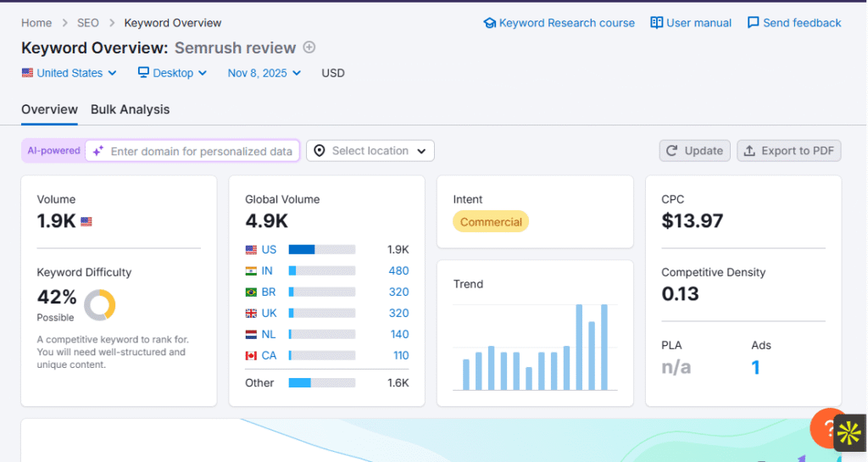Click the $13.97 CPC value
The width and height of the screenshot is (868, 462).
pos(692,220)
